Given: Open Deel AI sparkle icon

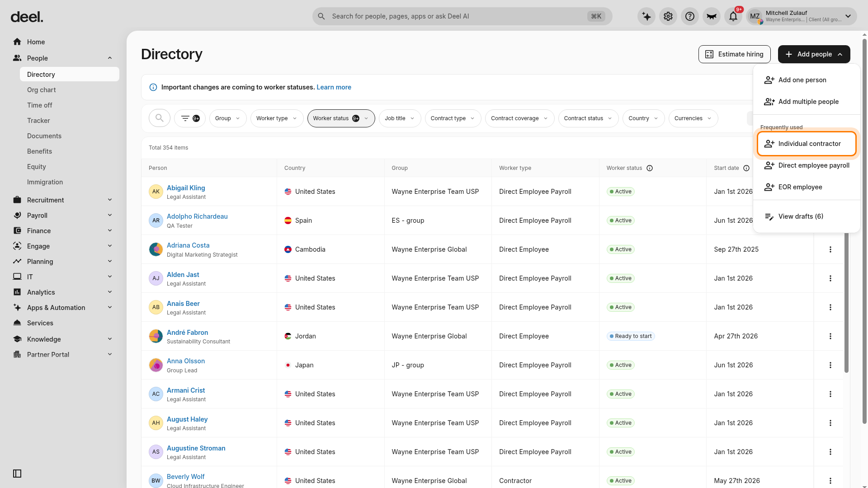Looking at the screenshot, I should point(646,16).
